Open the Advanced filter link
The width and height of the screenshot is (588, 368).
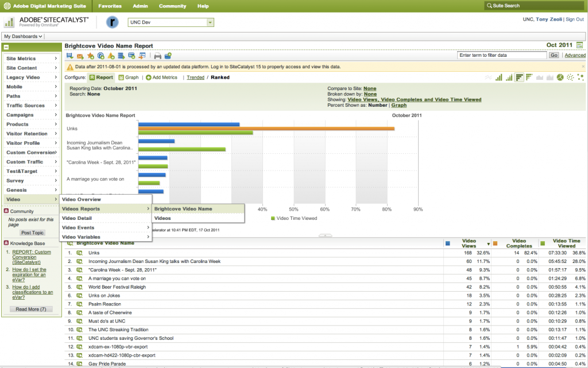click(x=575, y=55)
